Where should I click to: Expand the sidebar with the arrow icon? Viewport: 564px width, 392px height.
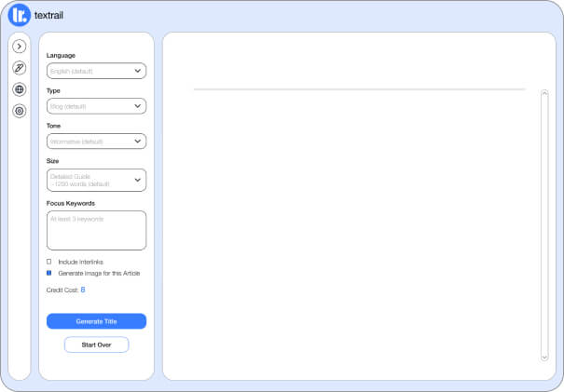pos(20,47)
